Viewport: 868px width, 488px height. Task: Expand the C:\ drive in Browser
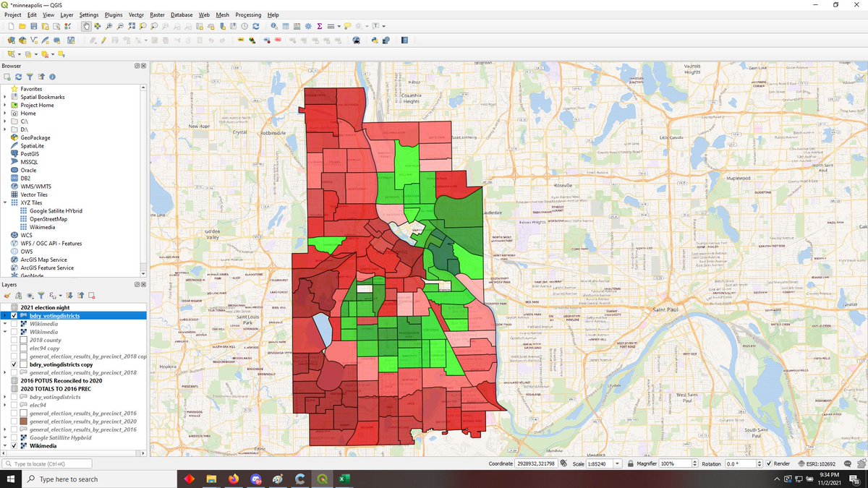[x=5, y=121]
